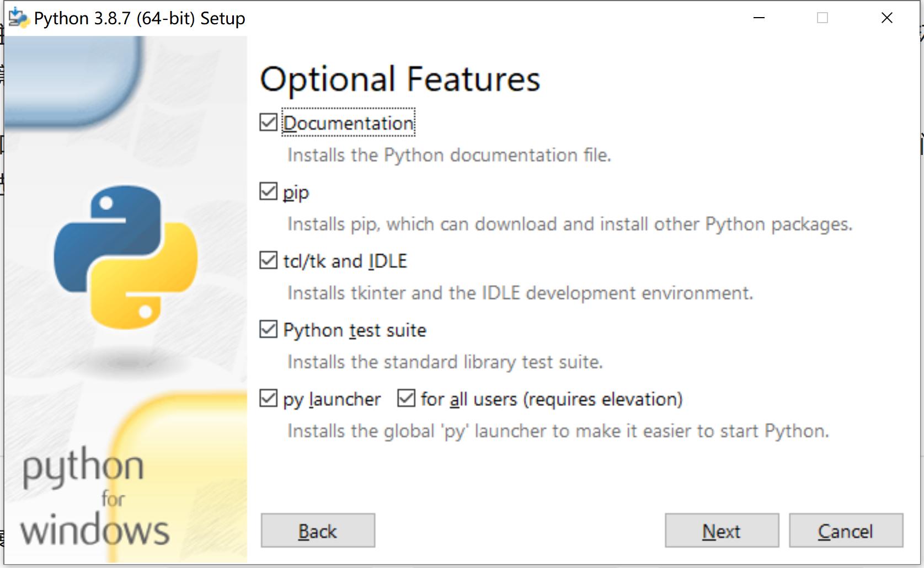This screenshot has height=568, width=924.
Task: Disable the Python test suite option
Action: coord(268,329)
